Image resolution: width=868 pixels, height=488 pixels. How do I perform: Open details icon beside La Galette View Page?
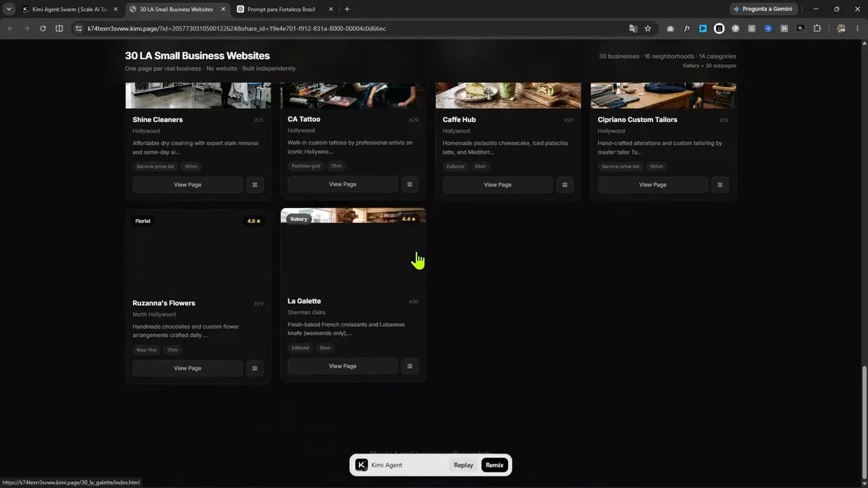pyautogui.click(x=410, y=366)
